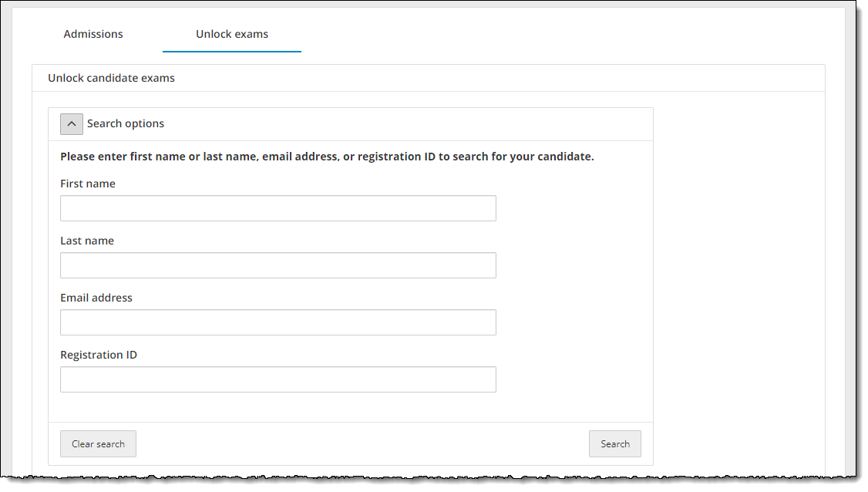Click empty header space right of Search options
The image size is (868, 492).
(x=409, y=124)
